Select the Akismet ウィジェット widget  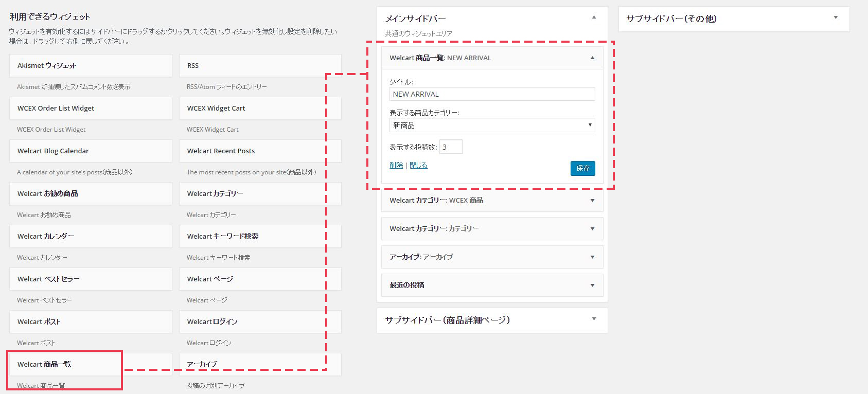coord(91,66)
